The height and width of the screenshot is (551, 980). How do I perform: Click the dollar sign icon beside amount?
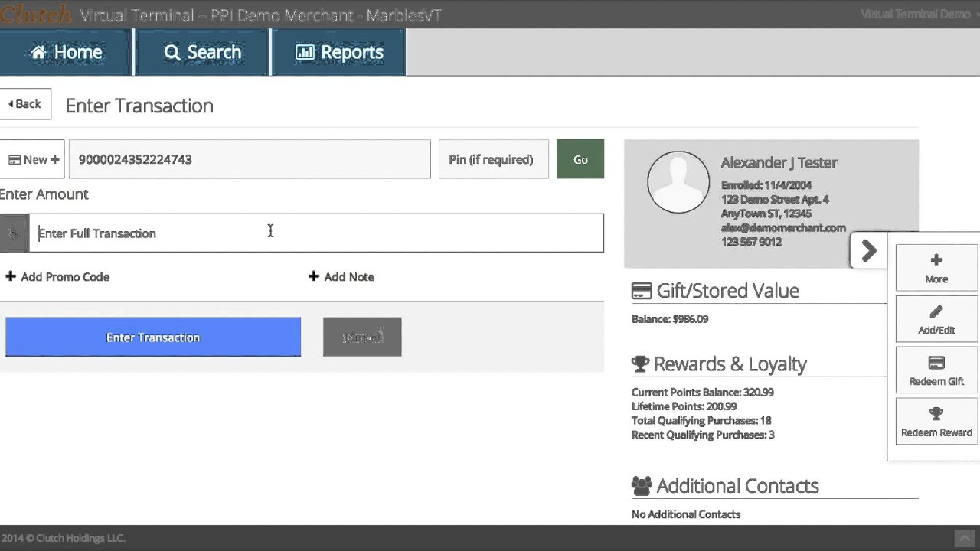(15, 233)
